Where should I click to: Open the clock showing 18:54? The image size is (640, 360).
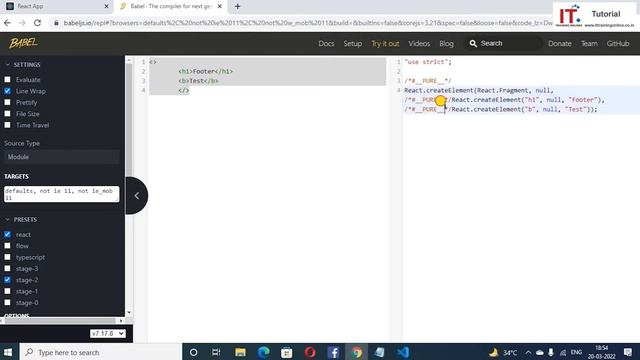(602, 352)
